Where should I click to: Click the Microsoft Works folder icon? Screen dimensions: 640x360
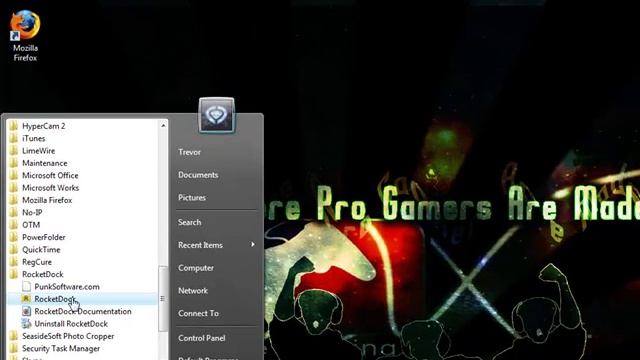click(x=13, y=187)
